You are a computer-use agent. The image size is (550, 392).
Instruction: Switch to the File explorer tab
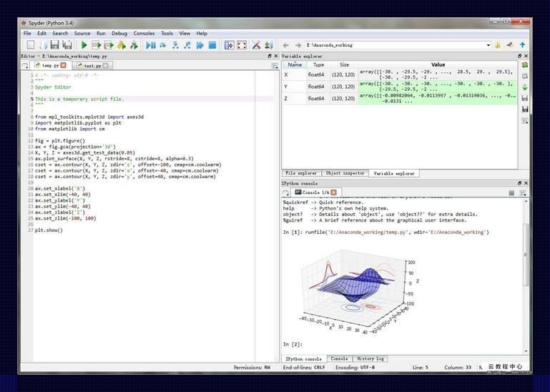coord(301,173)
